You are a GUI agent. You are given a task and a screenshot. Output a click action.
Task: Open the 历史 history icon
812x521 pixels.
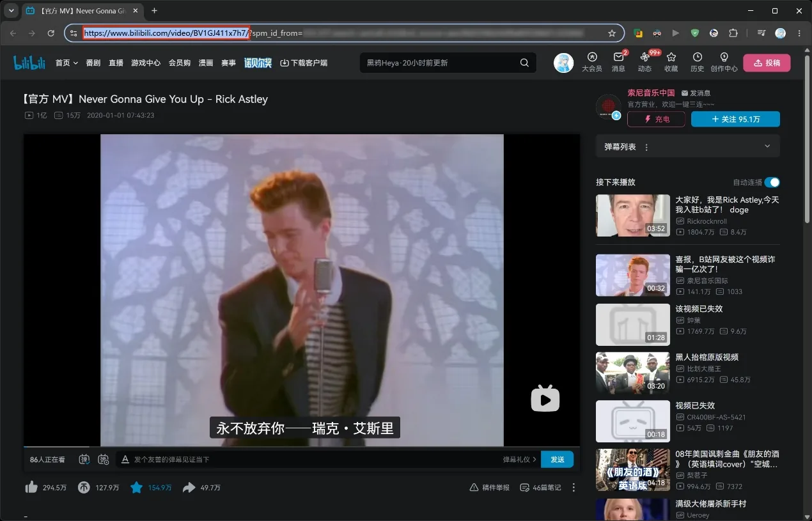(x=697, y=63)
